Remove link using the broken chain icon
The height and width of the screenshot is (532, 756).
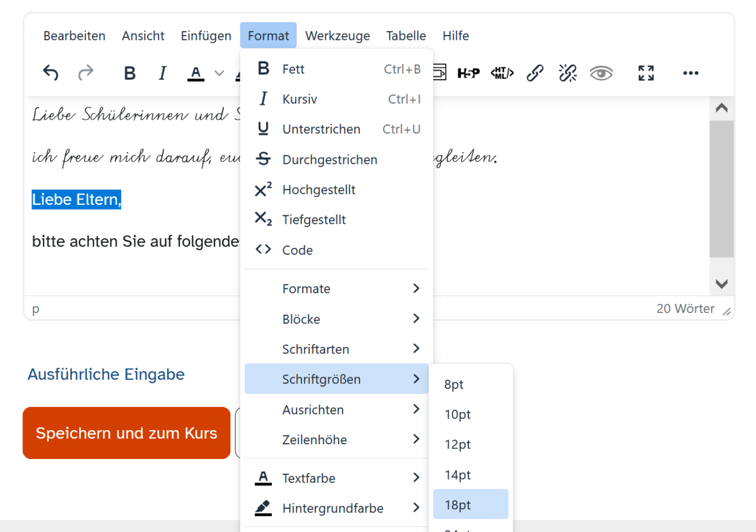[568, 73]
